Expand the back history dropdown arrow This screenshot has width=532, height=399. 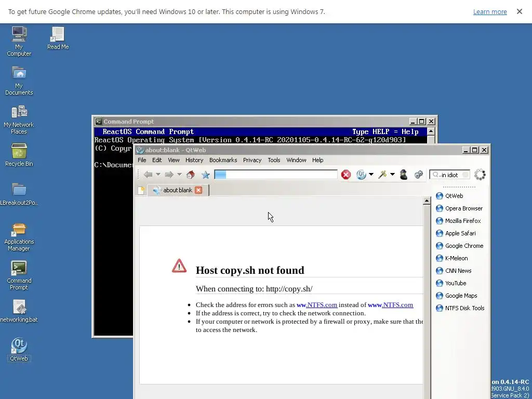pyautogui.click(x=158, y=175)
